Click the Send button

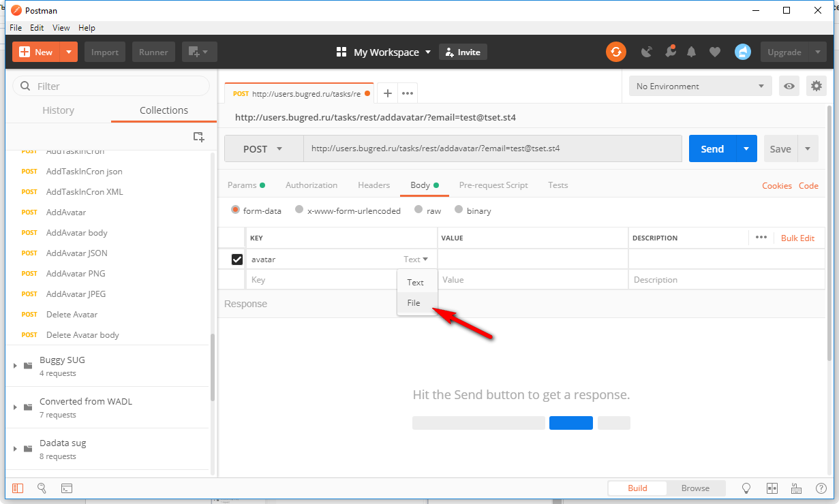712,148
